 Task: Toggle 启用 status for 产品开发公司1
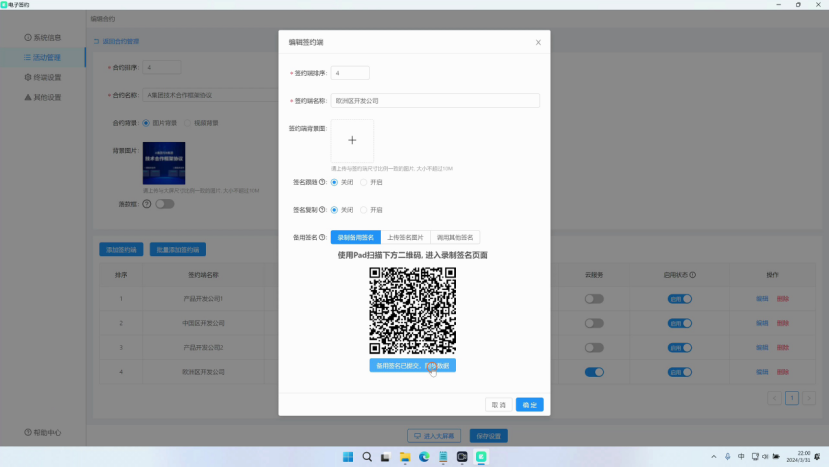point(680,299)
